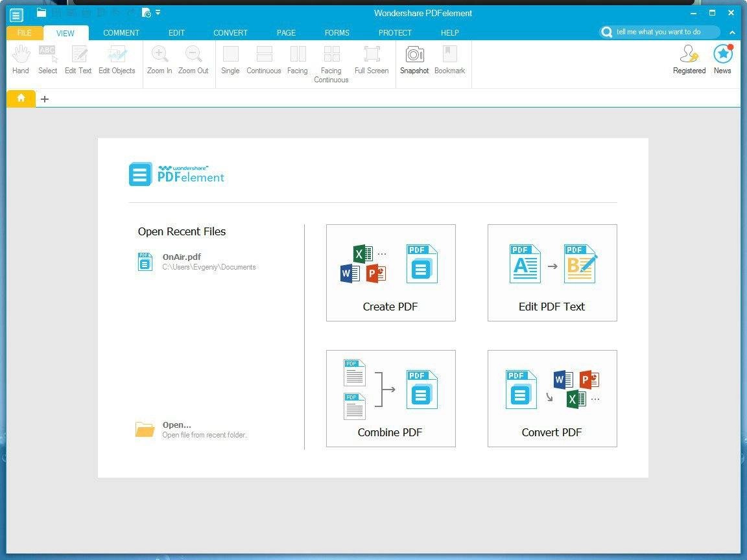Collapse the ribbon with the chevron
The width and height of the screenshot is (747, 560).
[x=731, y=32]
